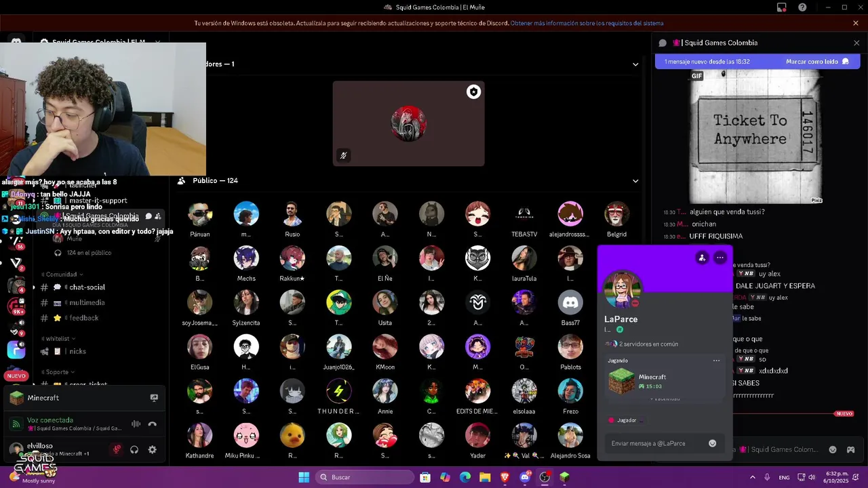Click Voz conectada status text
Screen dimensions: 868x488
(x=50, y=420)
